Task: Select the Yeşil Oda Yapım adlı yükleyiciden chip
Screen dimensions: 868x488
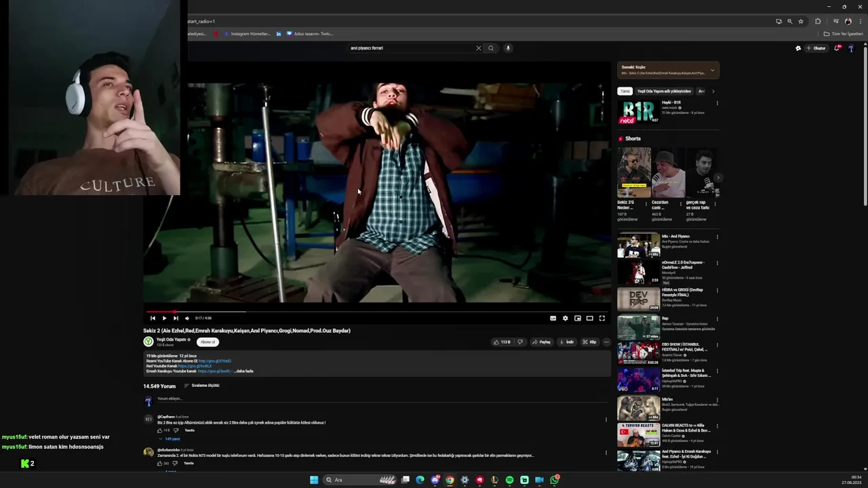Action: point(664,91)
